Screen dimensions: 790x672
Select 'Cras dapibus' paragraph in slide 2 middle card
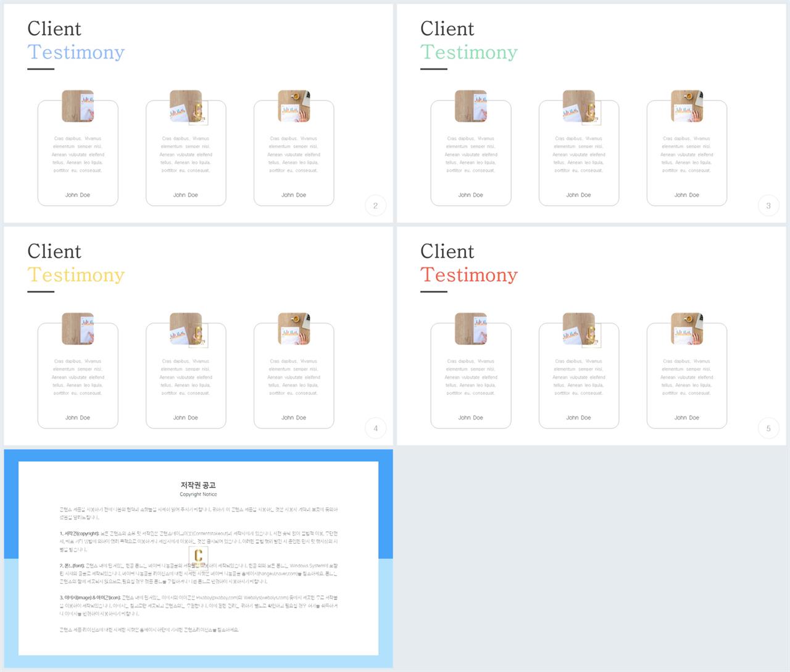[x=186, y=154]
